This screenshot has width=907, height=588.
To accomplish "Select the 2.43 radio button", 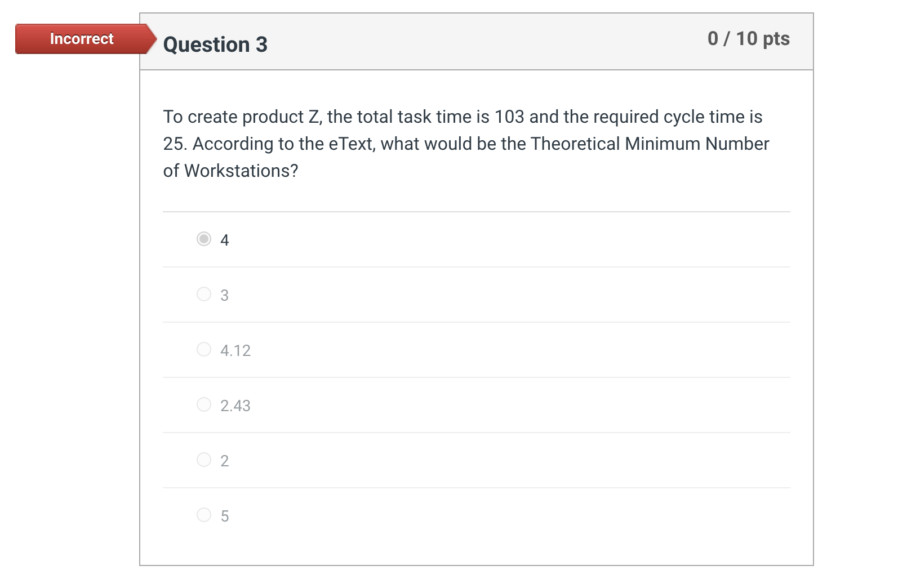I will click(x=203, y=404).
